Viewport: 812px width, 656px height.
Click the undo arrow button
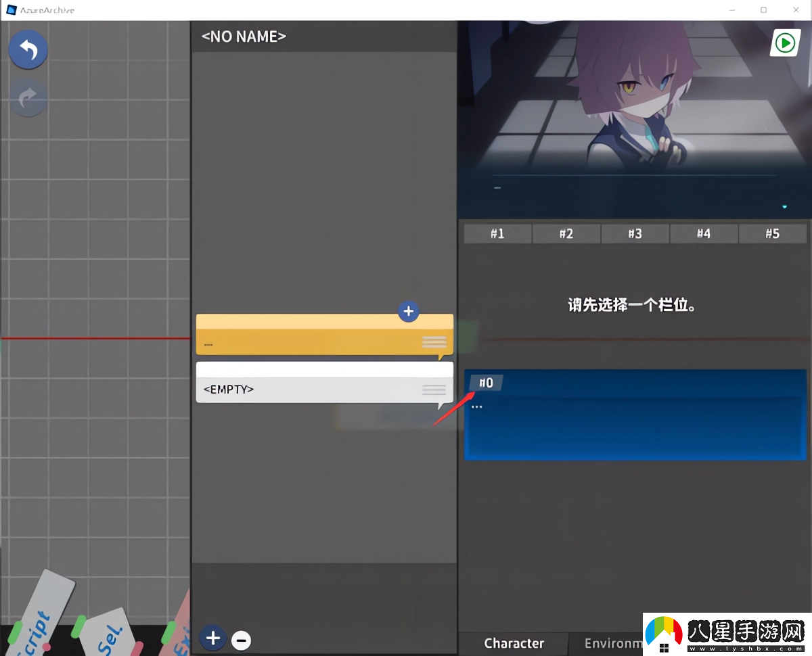(28, 49)
